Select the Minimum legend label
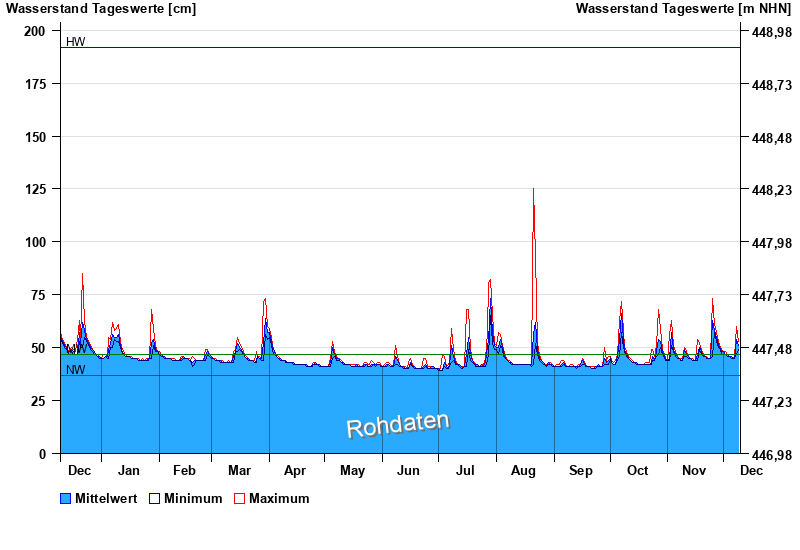The image size is (800, 550). (x=192, y=498)
